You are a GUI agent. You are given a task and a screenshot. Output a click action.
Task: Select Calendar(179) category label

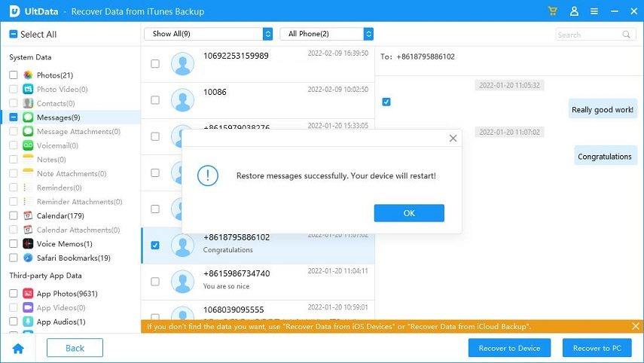tap(60, 215)
